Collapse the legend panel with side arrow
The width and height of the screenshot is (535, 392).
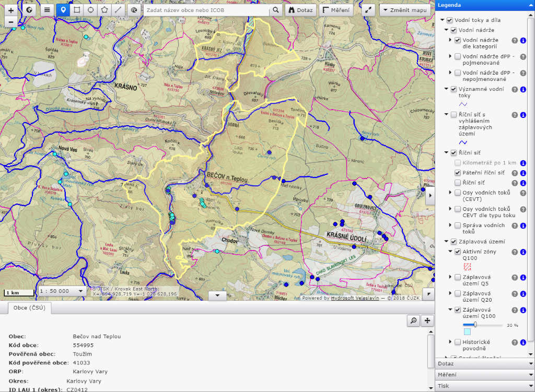[431, 196]
